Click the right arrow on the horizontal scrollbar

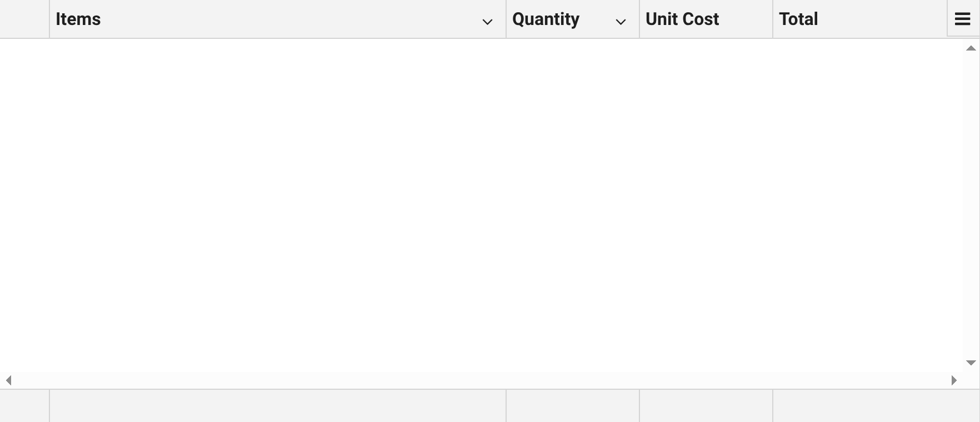[954, 380]
